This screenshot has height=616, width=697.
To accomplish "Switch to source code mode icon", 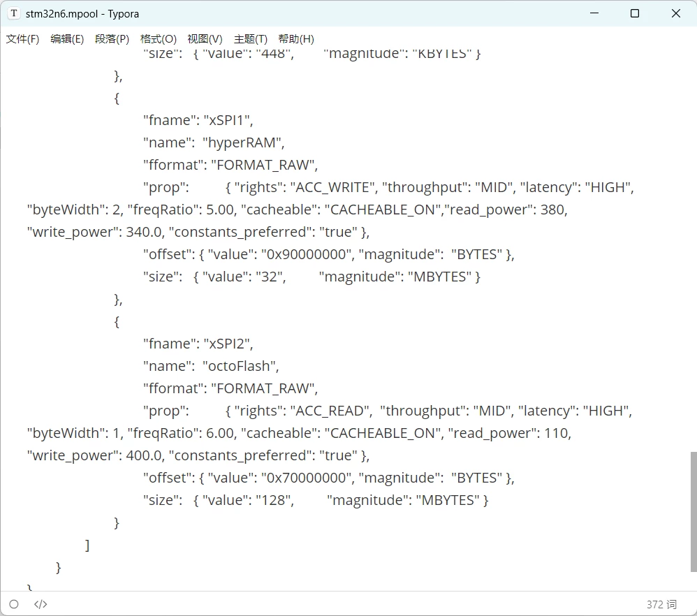I will (41, 604).
